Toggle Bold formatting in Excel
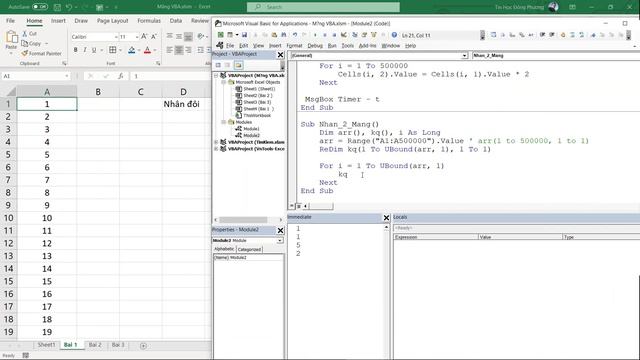640x360 pixels. coord(76,50)
